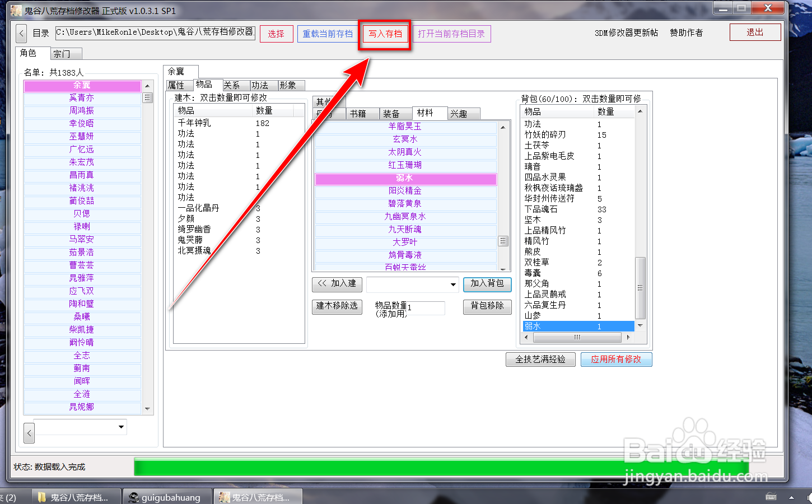Select character 周鸿振 in the name list
This screenshot has height=504, width=812.
tap(82, 111)
